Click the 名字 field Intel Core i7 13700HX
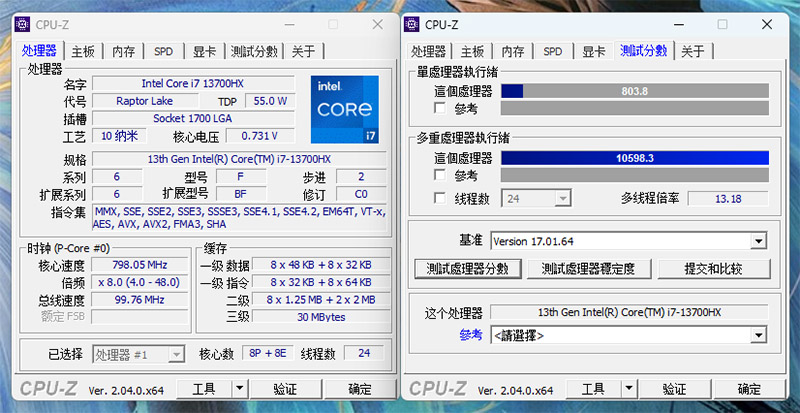Screen dimensions: 800x413 [x=193, y=83]
